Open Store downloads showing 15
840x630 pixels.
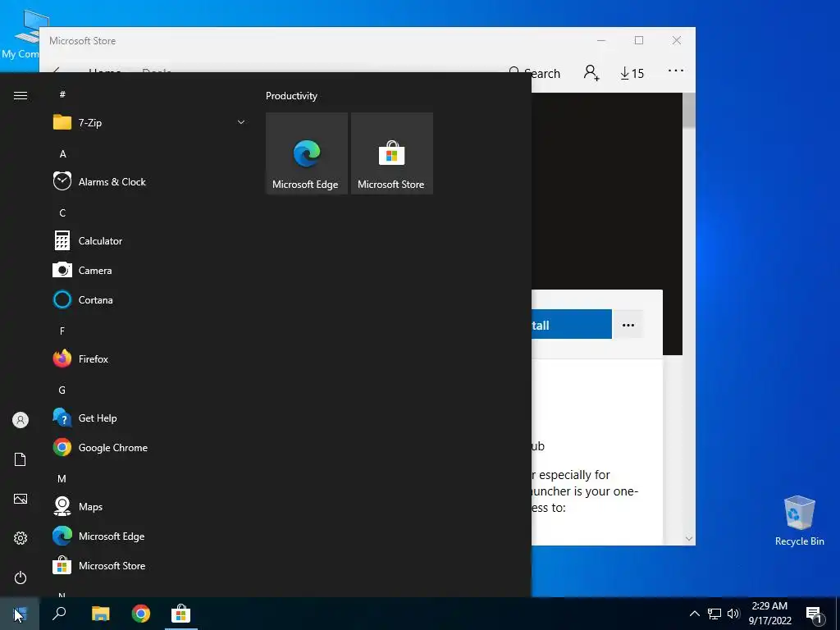pos(632,73)
